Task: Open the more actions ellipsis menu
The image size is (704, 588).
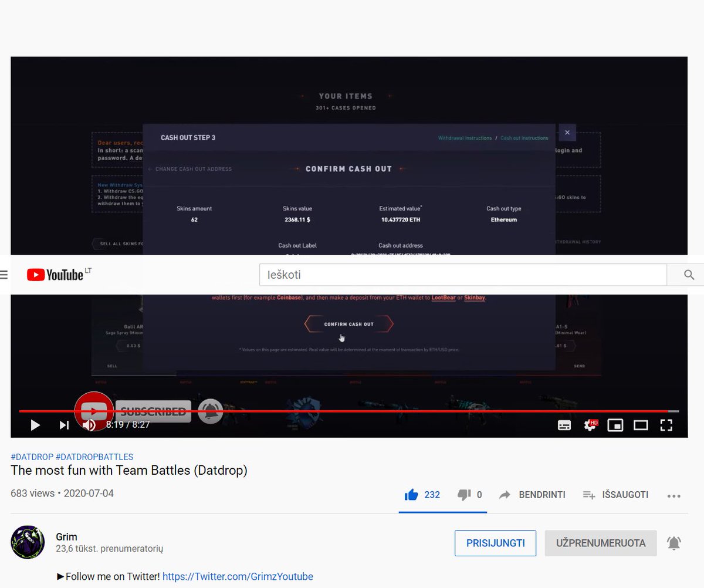Action: point(674,496)
